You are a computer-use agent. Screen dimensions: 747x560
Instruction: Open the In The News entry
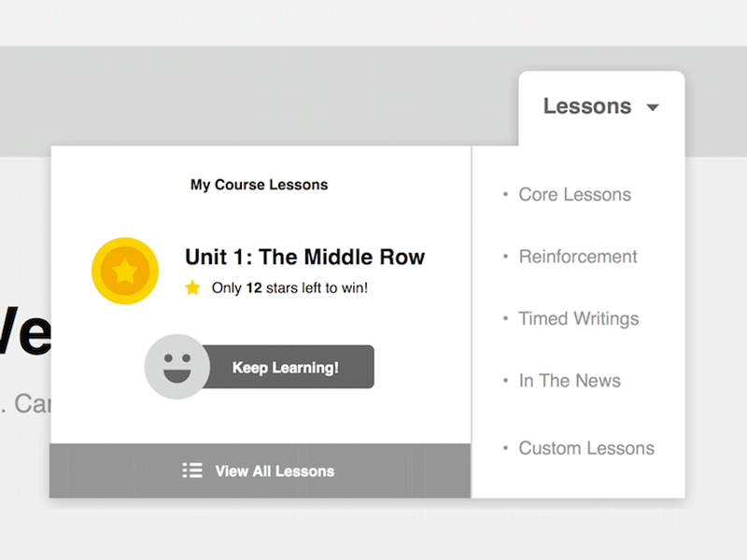point(570,381)
